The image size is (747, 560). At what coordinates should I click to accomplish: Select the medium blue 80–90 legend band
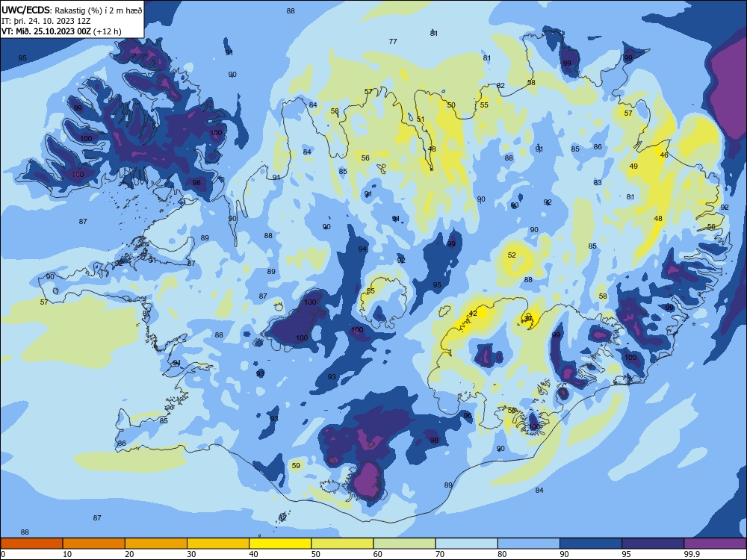[529, 544]
